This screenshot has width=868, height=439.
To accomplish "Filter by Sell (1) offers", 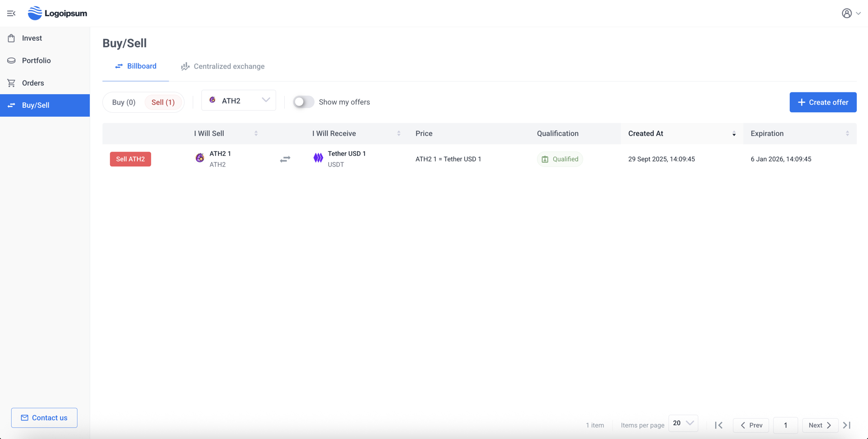I will pos(163,102).
